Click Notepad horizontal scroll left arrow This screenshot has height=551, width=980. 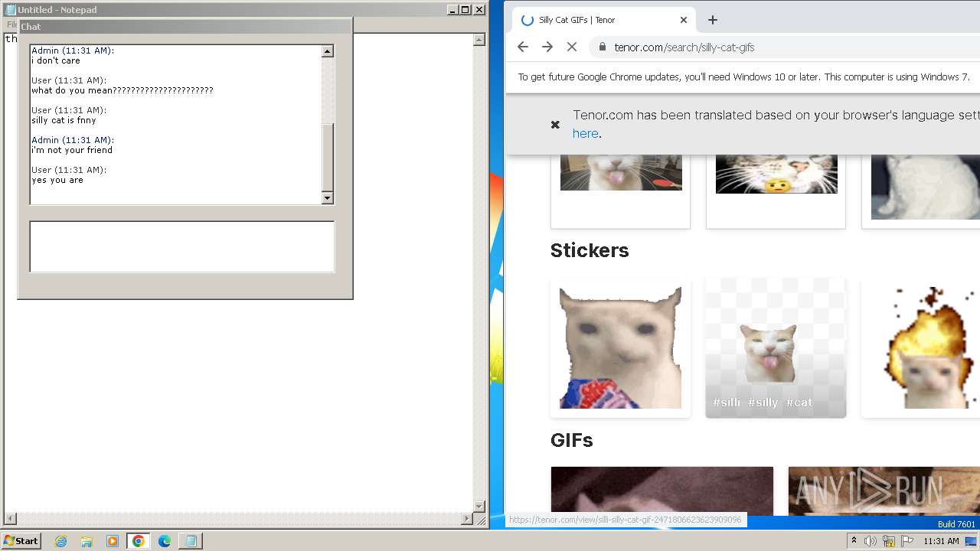click(11, 519)
